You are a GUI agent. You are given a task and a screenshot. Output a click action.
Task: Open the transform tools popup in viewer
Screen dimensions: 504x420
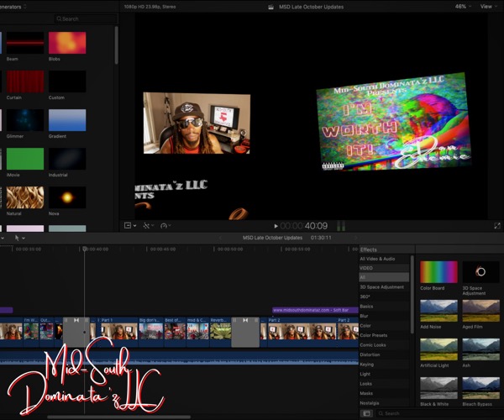point(130,226)
